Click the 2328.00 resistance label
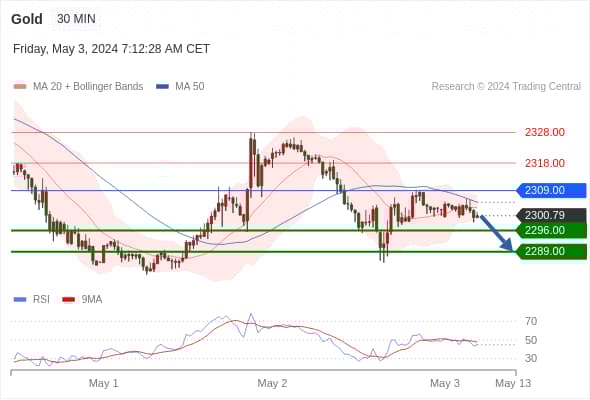The image size is (590, 400). 544,132
